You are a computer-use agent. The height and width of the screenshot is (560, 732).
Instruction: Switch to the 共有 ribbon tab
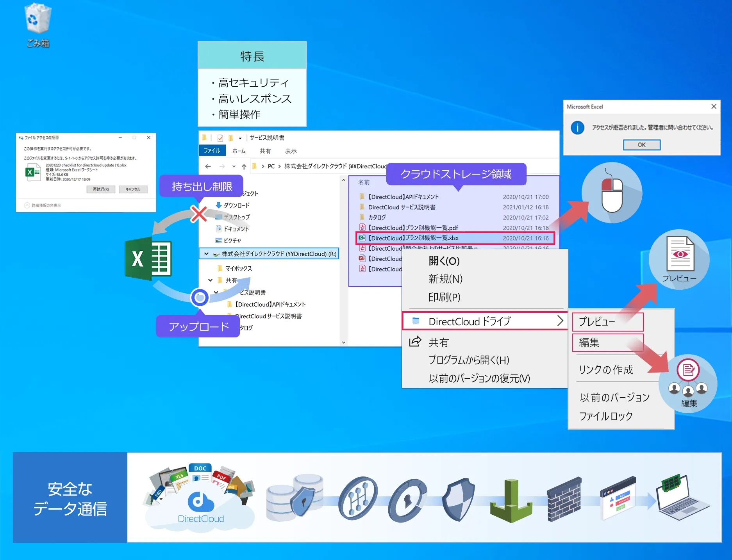[x=265, y=151]
